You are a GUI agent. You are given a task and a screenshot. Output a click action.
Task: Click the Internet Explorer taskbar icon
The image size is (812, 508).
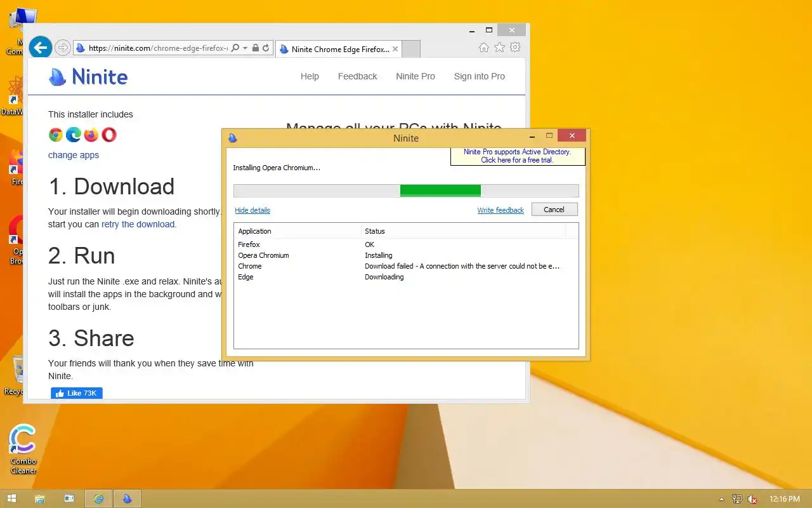click(99, 498)
